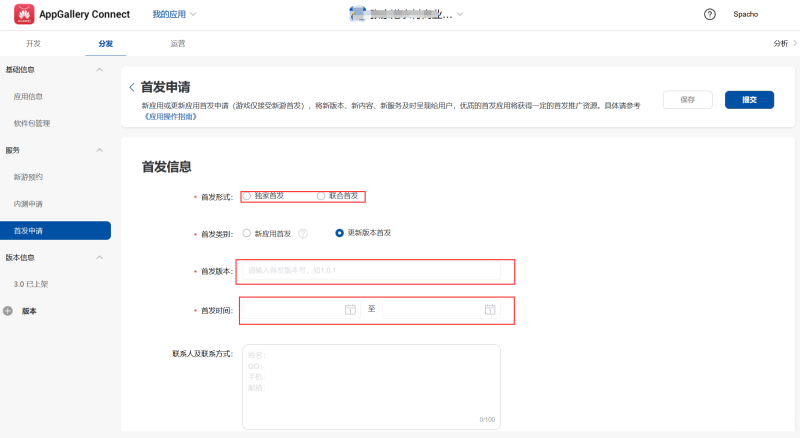Image resolution: width=800 pixels, height=438 pixels.
Task: Open the app name selector dropdown arrow
Action: click(x=460, y=14)
